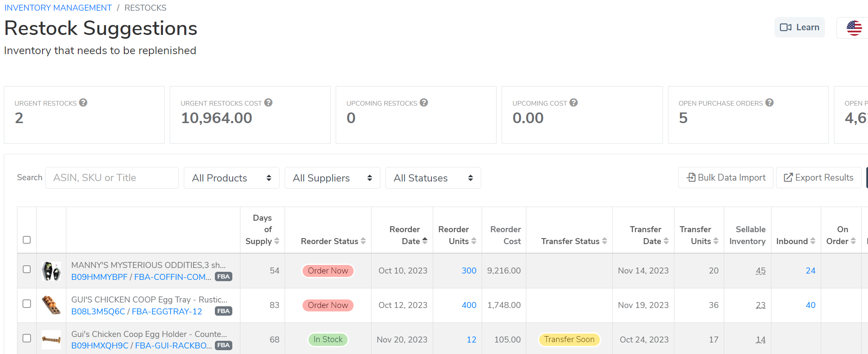Open Open Purchase Orders help icon
This screenshot has height=354, width=868.
click(x=769, y=103)
